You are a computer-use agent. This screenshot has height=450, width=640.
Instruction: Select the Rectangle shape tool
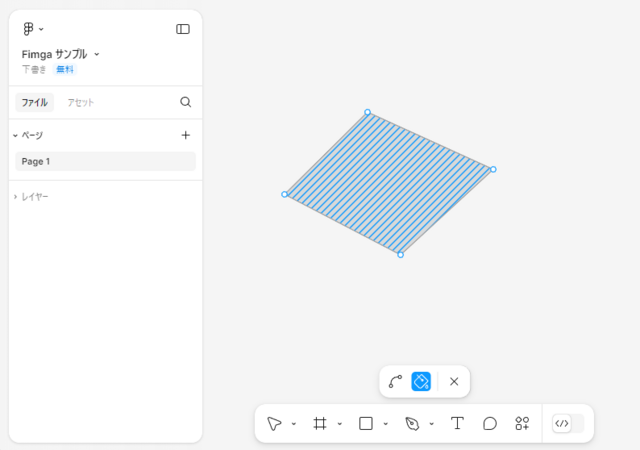click(x=366, y=423)
